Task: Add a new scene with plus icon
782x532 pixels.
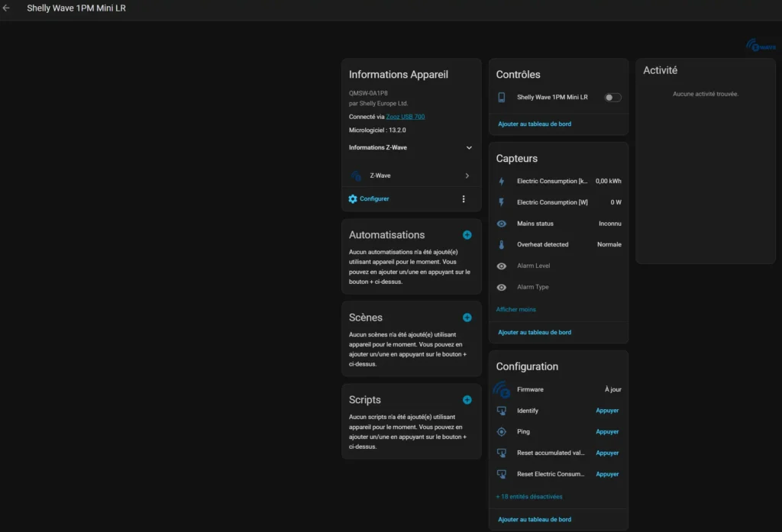Action: [x=467, y=318]
